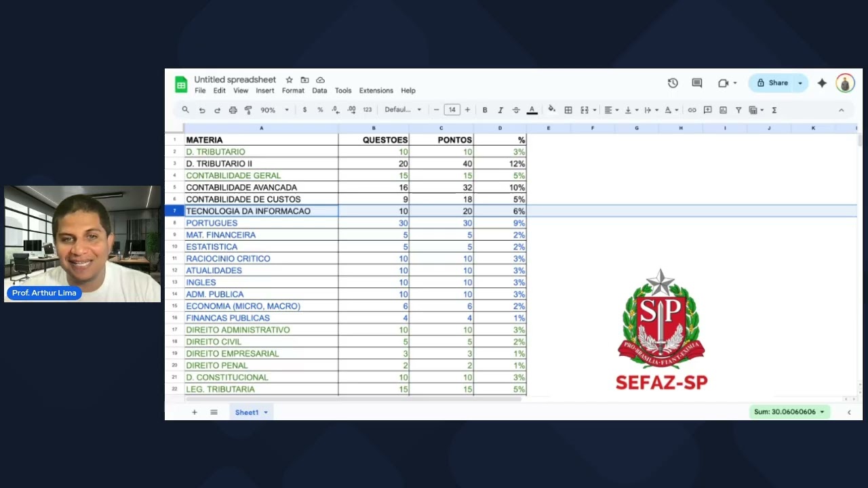
Task: Add a new sheet
Action: 195,412
